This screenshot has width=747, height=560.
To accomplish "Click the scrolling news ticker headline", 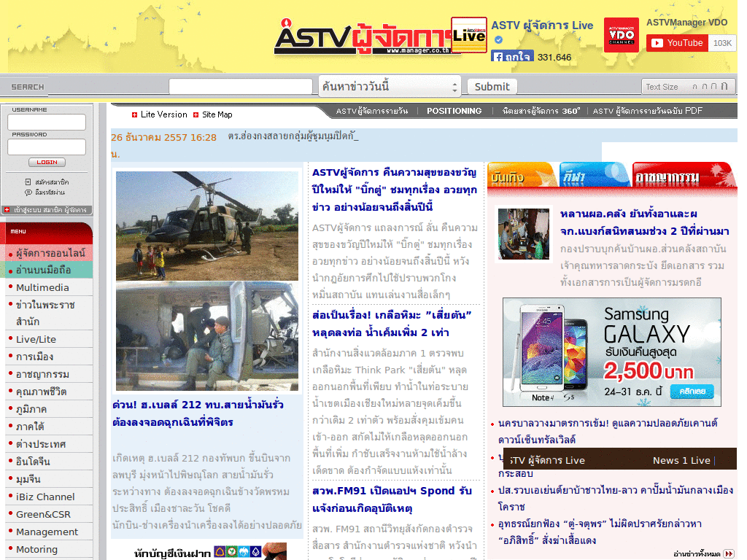I will pos(293,136).
